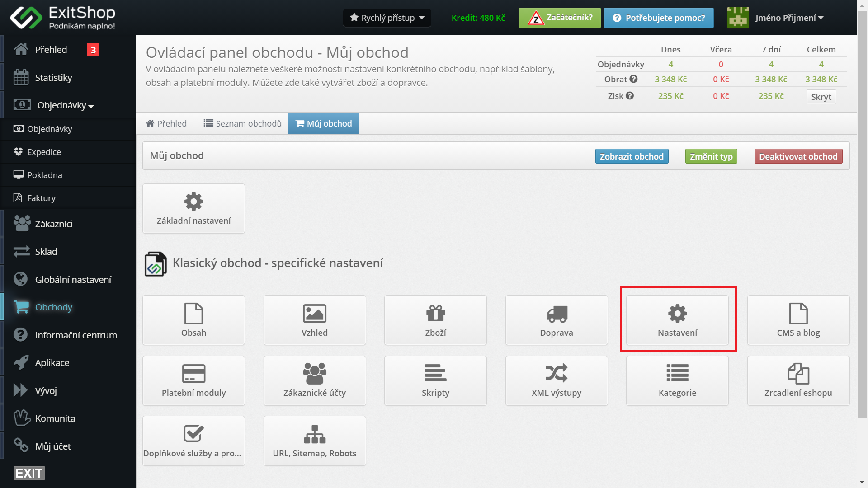This screenshot has height=488, width=868.
Task: Click the Vzhled image icon tile
Action: pyautogui.click(x=315, y=320)
